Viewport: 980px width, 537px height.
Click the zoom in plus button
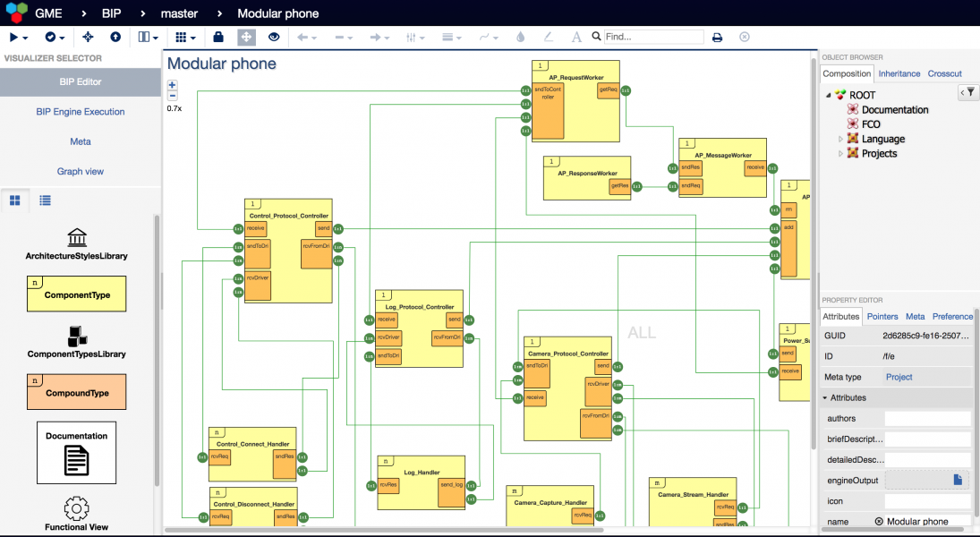[173, 85]
